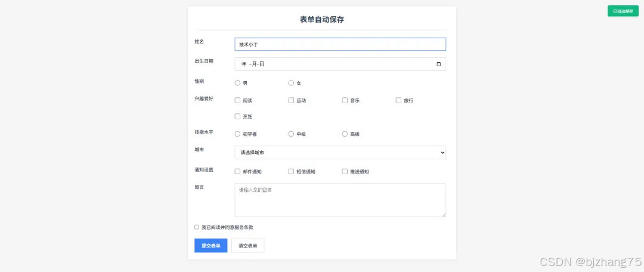Click the 已自动保存 green badge
The image size is (644, 272).
pos(623,11)
